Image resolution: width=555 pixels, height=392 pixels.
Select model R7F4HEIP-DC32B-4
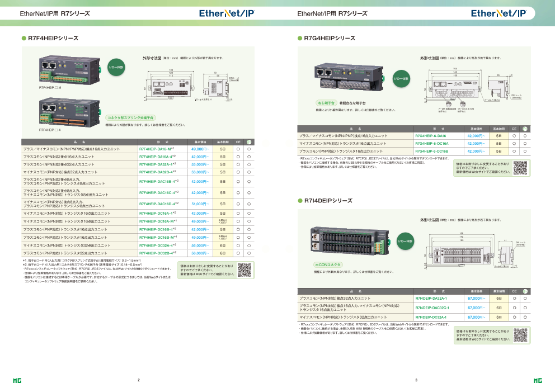click(x=158, y=253)
